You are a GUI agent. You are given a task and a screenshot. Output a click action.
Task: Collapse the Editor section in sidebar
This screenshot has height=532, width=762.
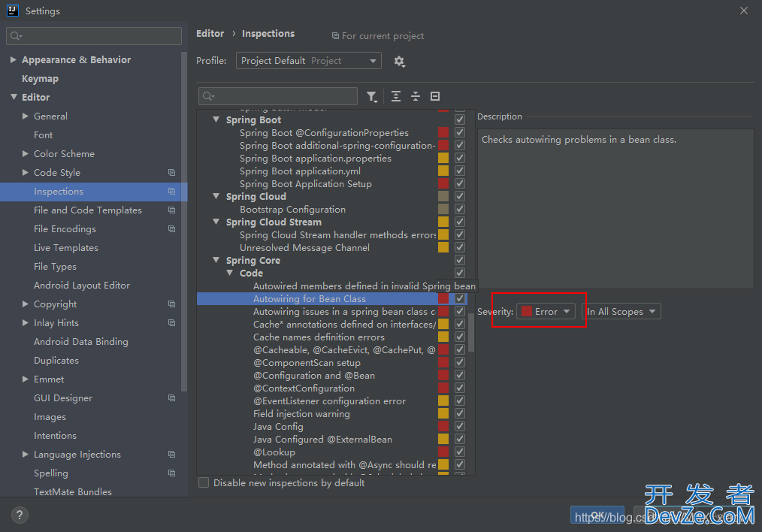coord(14,97)
